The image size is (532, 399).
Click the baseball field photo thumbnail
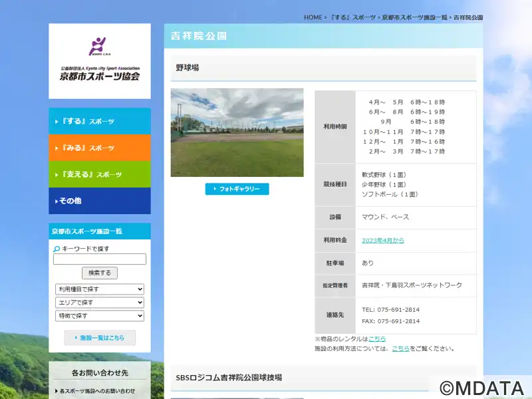point(237,132)
